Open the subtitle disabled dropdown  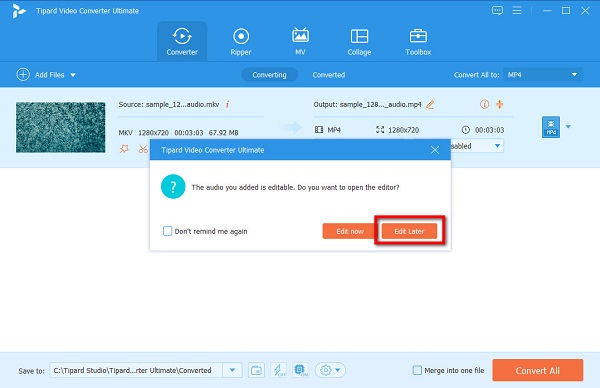(477, 146)
